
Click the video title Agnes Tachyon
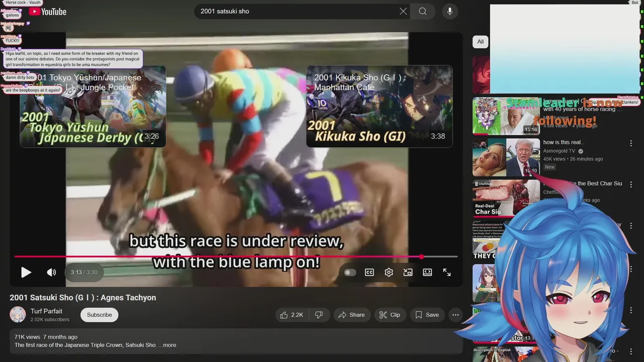point(83,298)
